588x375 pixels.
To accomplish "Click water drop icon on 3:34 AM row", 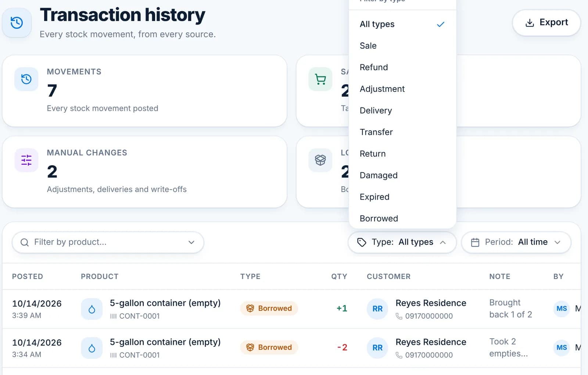I will click(x=92, y=348).
